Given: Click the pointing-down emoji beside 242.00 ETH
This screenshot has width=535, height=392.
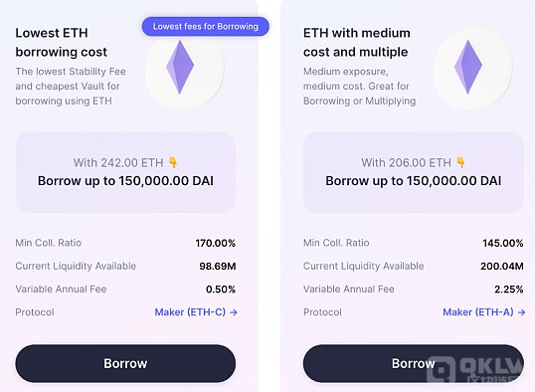Looking at the screenshot, I should pyautogui.click(x=173, y=162).
